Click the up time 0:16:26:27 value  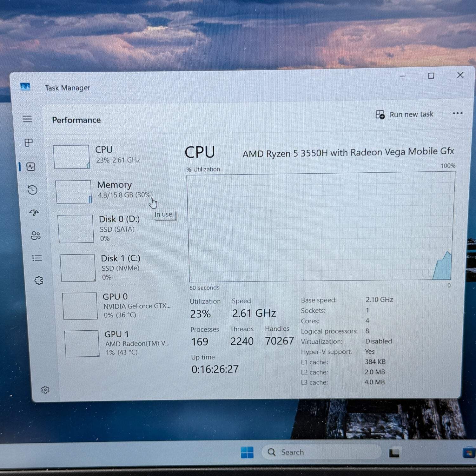(x=215, y=369)
